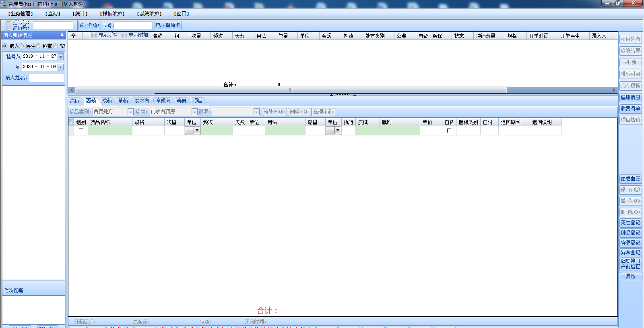This screenshot has height=328, width=644.
Task: Expand the 药品类别 西药处方 dropdown
Action: click(130, 112)
